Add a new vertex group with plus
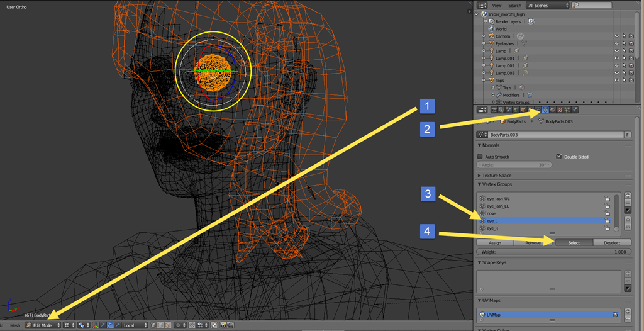The image size is (644, 331). (627, 195)
